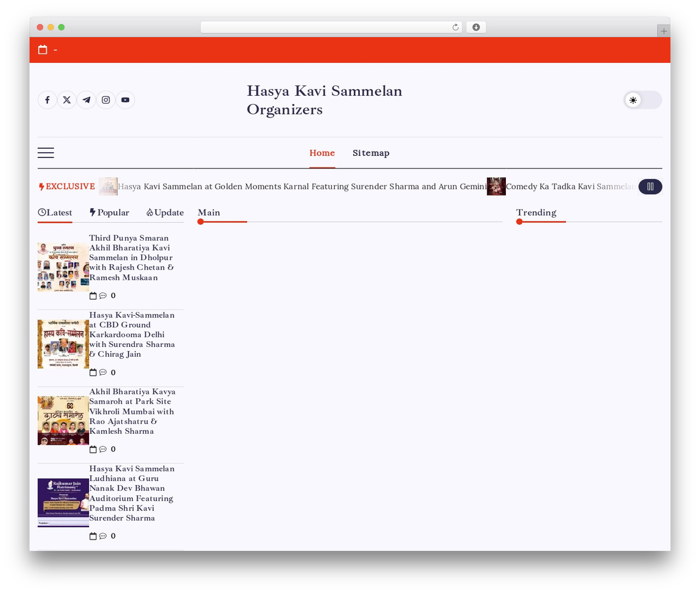Open CBD Ground Karkardooma Delhi article
700x593 pixels.
point(132,335)
